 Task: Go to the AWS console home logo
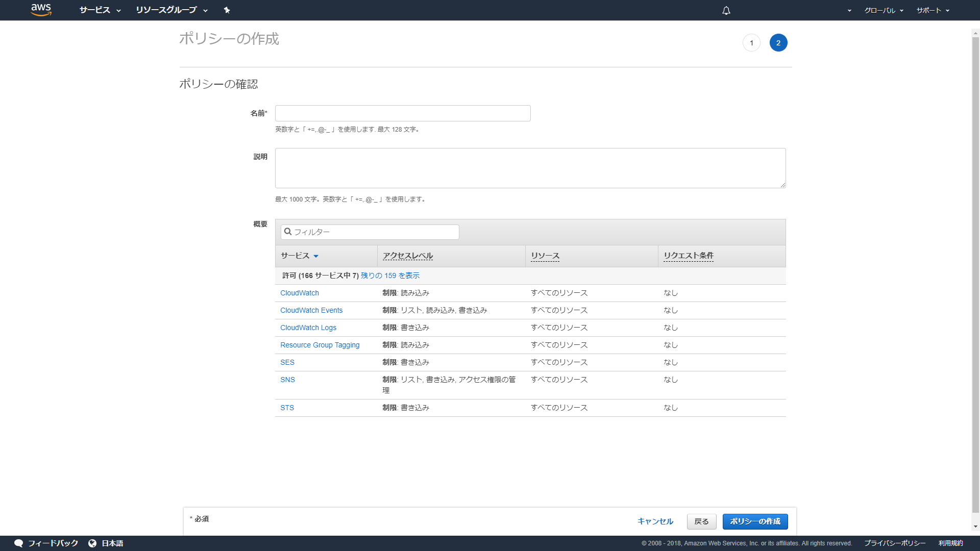pyautogui.click(x=41, y=10)
